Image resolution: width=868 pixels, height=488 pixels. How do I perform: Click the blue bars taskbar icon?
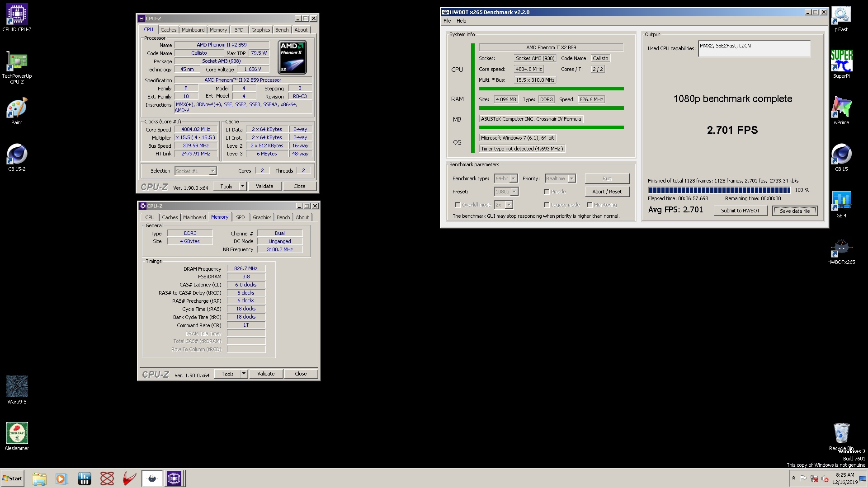(x=84, y=479)
